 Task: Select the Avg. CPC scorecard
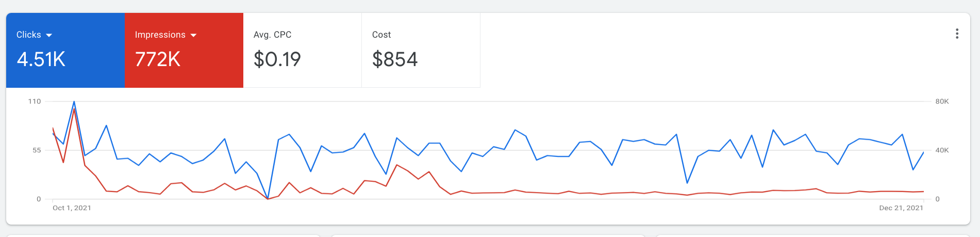tap(303, 50)
